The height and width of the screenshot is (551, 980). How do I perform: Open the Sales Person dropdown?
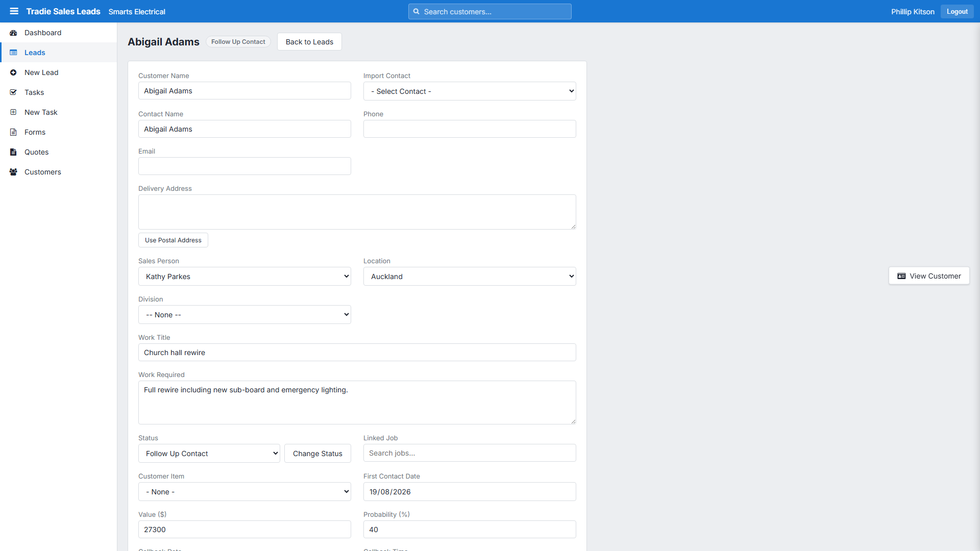click(x=244, y=277)
